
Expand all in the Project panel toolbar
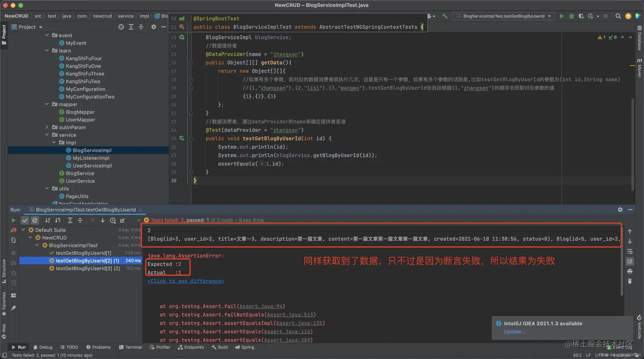pos(131,27)
